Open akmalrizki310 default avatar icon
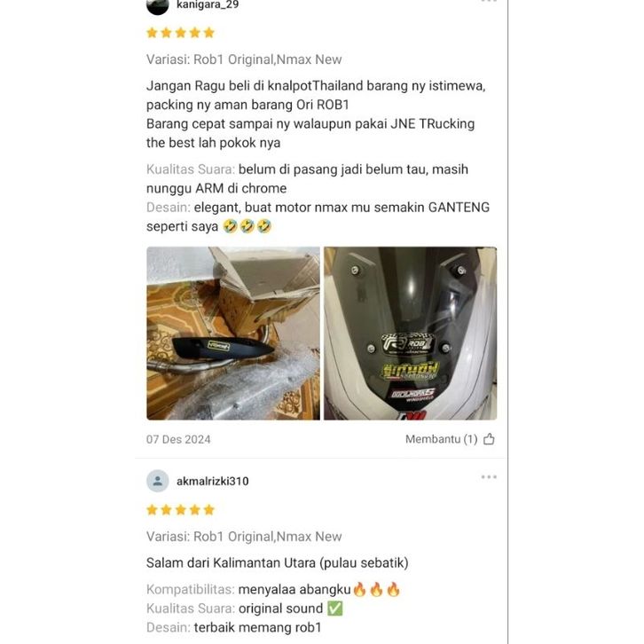Image resolution: width=644 pixels, height=644 pixels. [158, 481]
